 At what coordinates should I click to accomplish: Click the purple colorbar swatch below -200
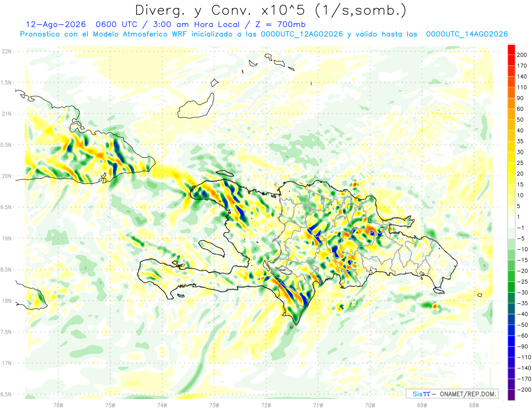click(x=511, y=395)
